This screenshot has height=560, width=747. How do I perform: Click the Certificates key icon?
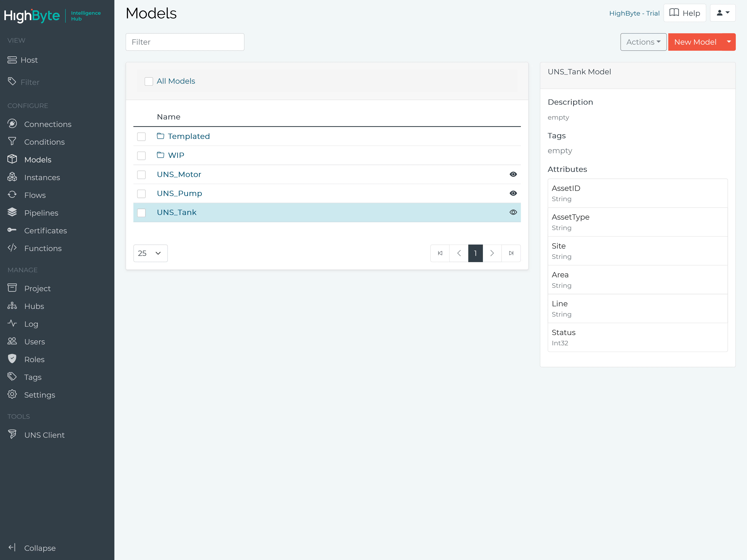(x=12, y=230)
